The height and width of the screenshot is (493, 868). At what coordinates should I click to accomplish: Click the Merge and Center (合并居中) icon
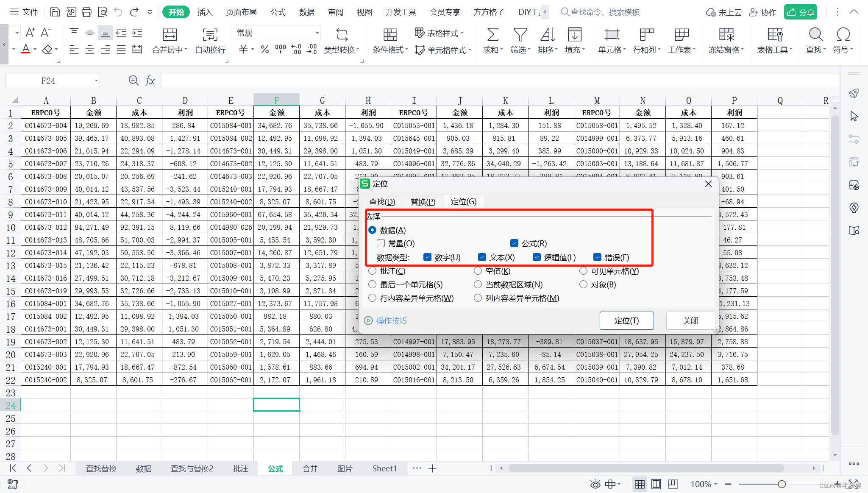[x=170, y=35]
